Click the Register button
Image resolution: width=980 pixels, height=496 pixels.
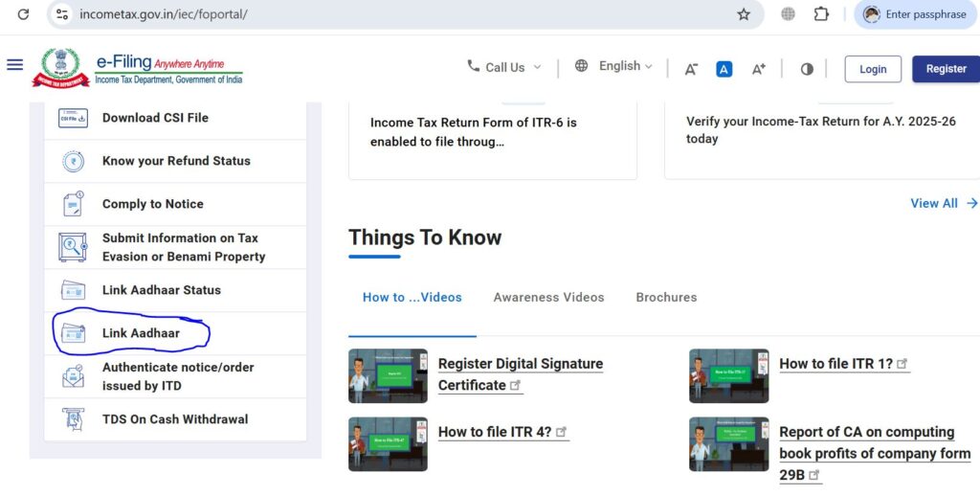click(x=946, y=69)
